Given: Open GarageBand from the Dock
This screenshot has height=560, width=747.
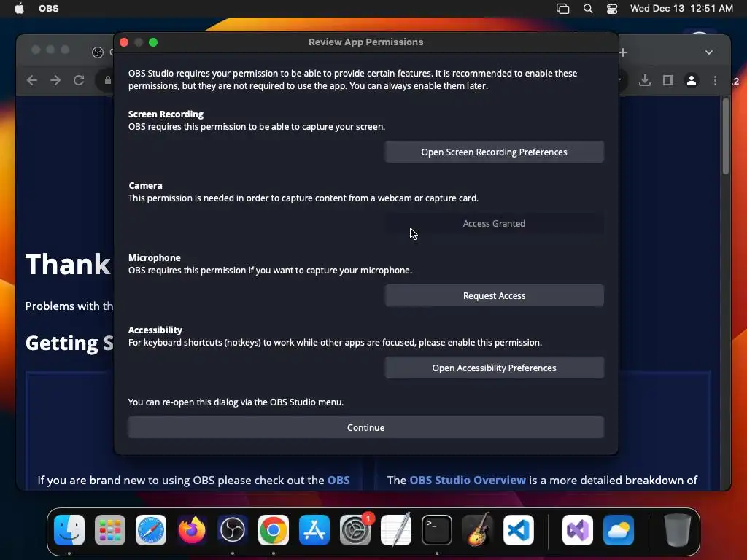Looking at the screenshot, I should coord(478,530).
